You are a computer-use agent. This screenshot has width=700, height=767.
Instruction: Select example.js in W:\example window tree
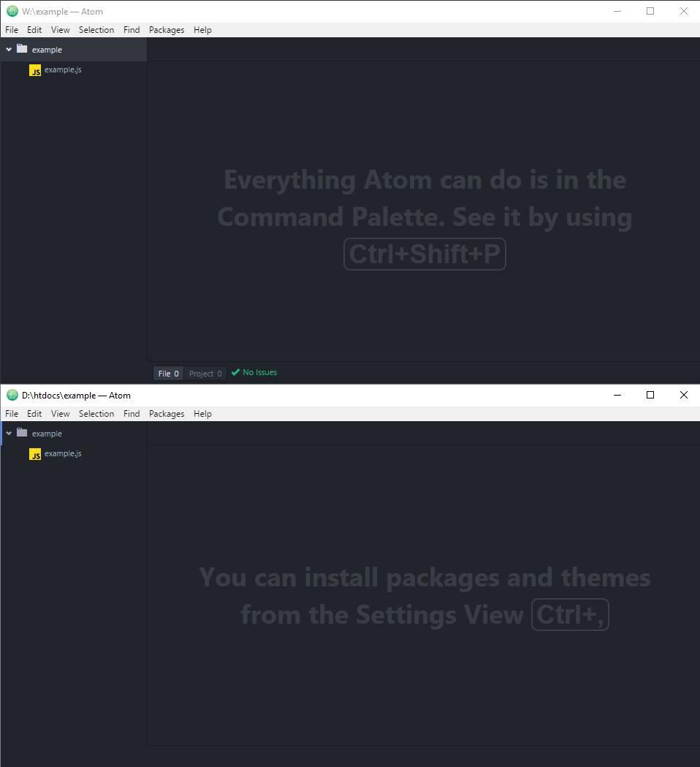click(x=63, y=69)
